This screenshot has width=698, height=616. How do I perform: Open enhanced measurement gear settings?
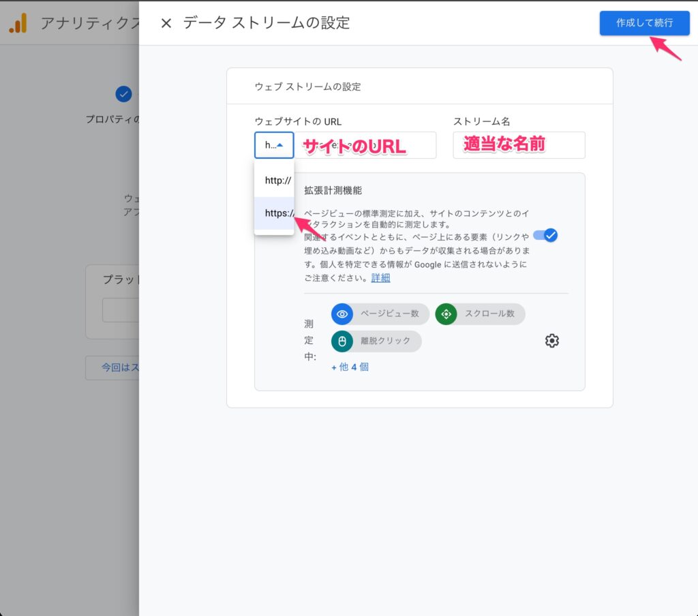pyautogui.click(x=552, y=341)
